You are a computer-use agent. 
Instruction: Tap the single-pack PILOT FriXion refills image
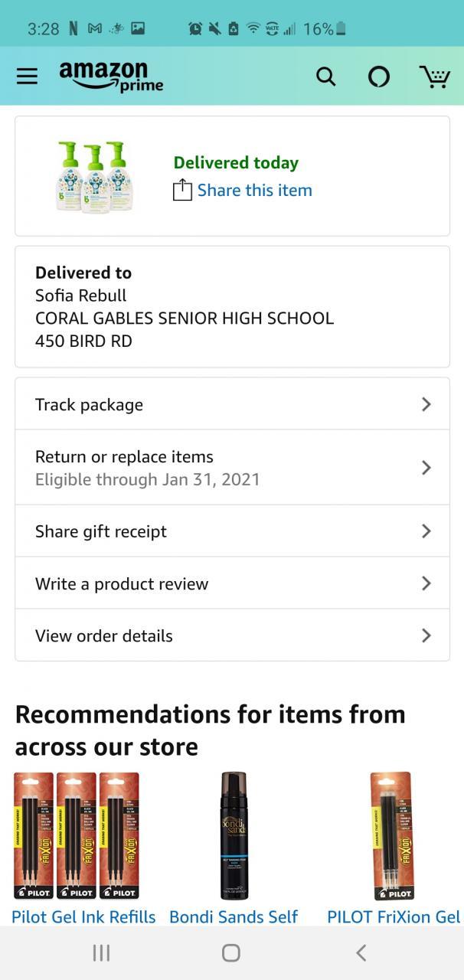click(x=390, y=835)
